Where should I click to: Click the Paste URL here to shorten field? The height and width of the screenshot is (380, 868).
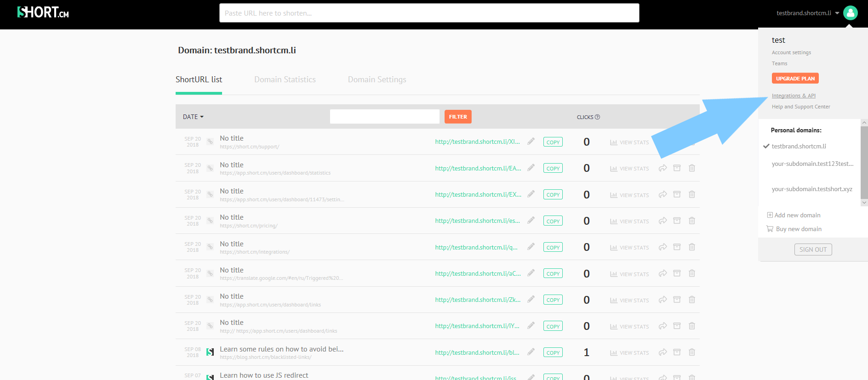pyautogui.click(x=429, y=13)
